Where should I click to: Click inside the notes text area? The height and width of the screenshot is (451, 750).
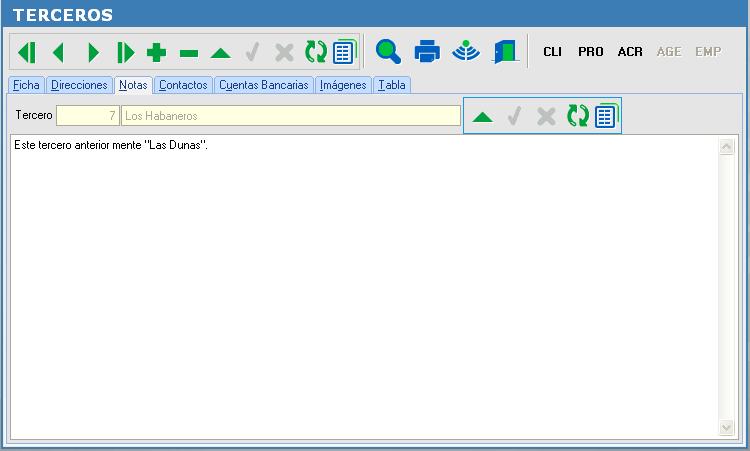coord(364,287)
